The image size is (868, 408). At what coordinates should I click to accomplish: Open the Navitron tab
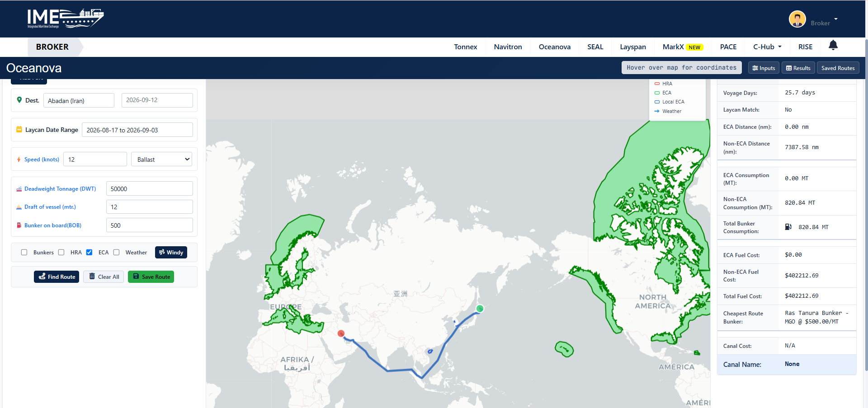508,47
